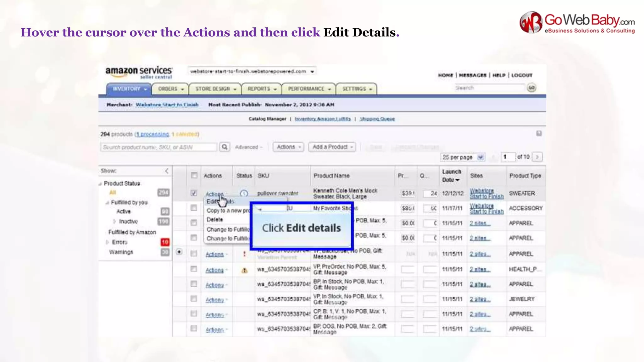Open the Orders tab
The width and height of the screenshot is (644, 362).
(x=170, y=89)
